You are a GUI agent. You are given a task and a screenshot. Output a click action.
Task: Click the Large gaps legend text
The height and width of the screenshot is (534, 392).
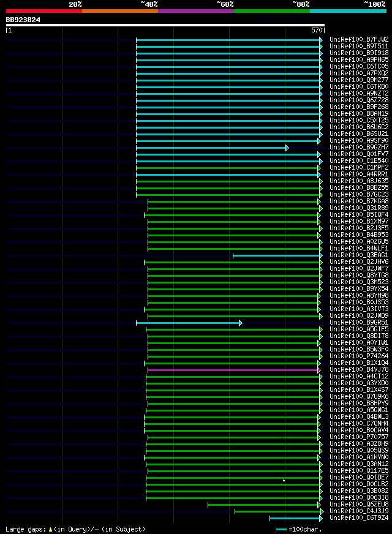click(x=75, y=529)
